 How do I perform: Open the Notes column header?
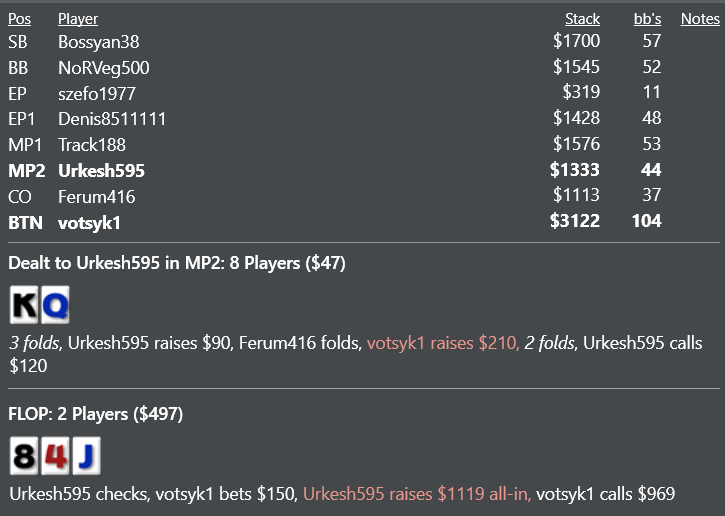[x=700, y=19]
